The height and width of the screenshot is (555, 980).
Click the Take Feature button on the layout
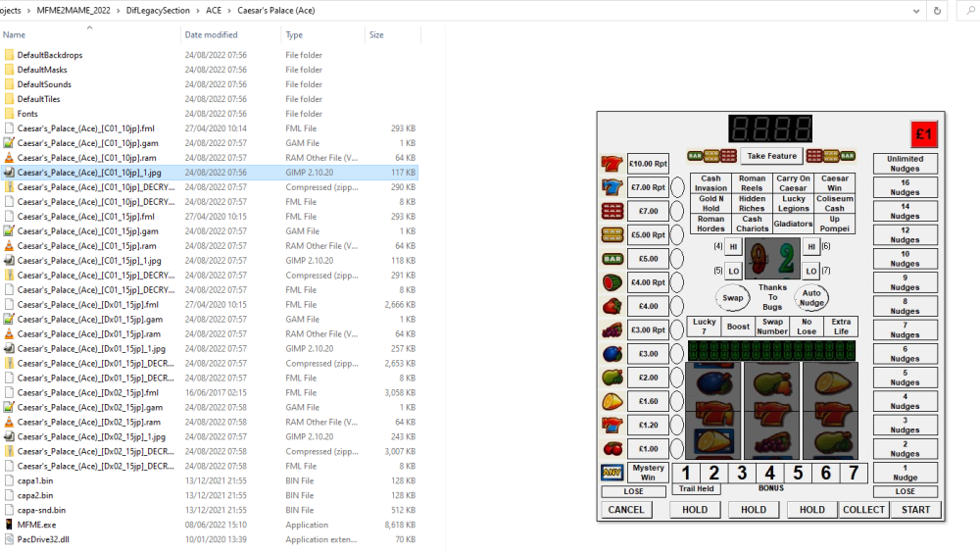coord(772,156)
